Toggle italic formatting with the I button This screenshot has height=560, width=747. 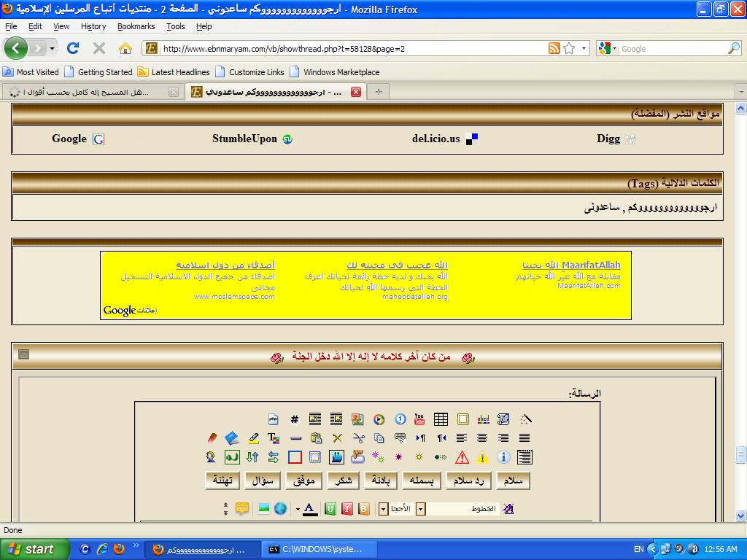347,508
